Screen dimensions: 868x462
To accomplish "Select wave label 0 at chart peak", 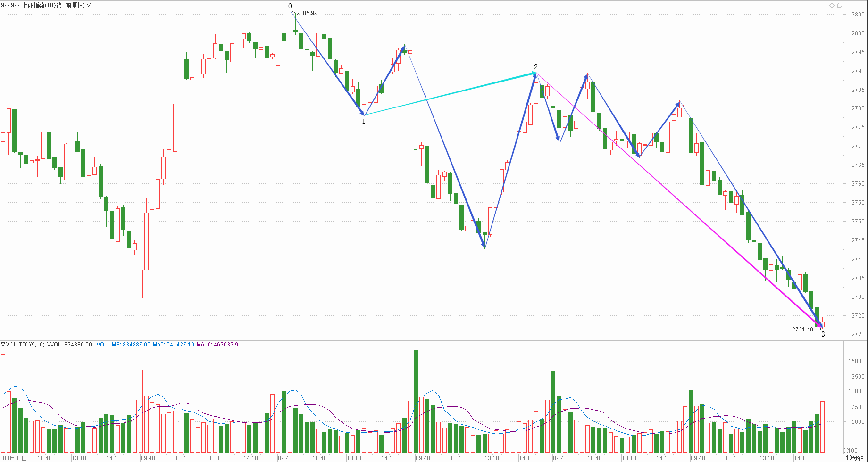I will [290, 6].
